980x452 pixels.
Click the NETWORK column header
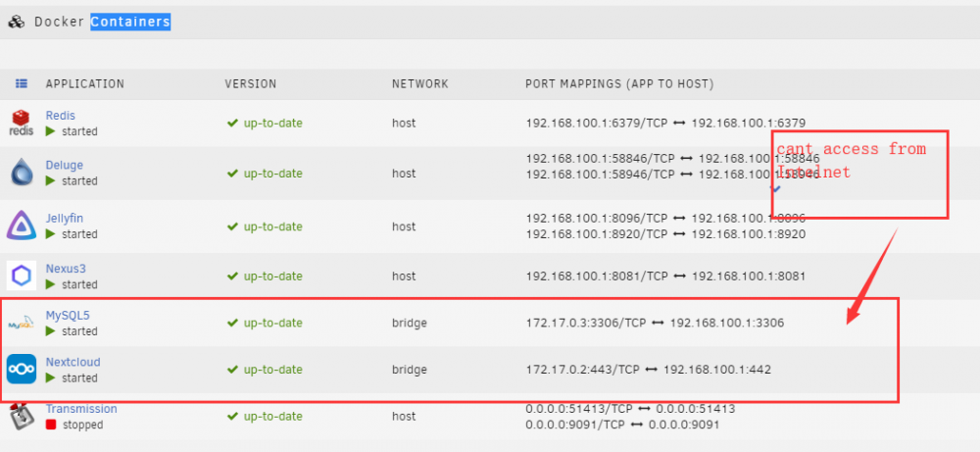click(420, 83)
